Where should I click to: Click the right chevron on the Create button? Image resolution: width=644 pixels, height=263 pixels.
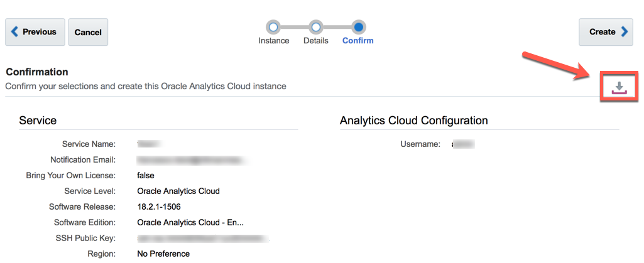click(624, 32)
